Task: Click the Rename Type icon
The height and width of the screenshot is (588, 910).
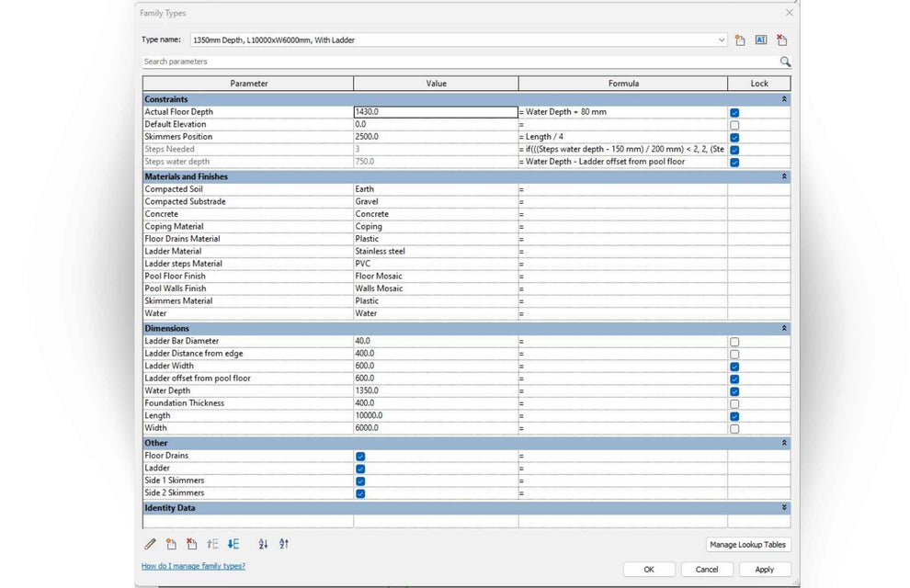Action: [761, 40]
